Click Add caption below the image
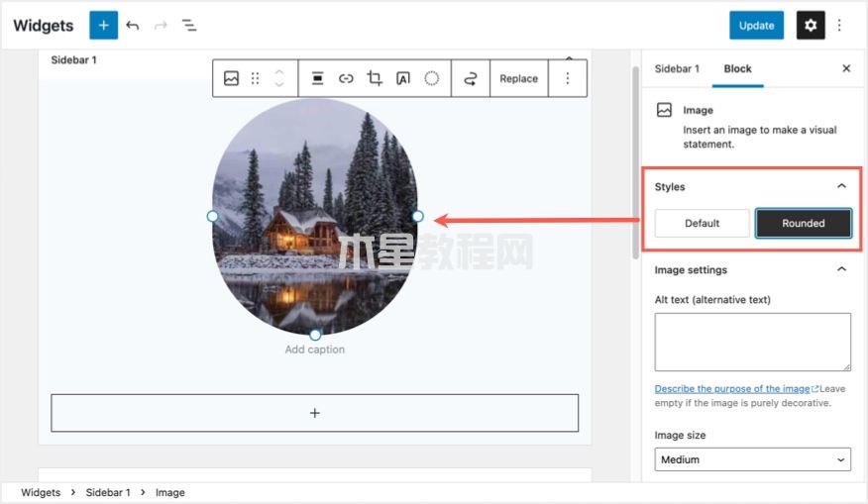 (x=314, y=350)
